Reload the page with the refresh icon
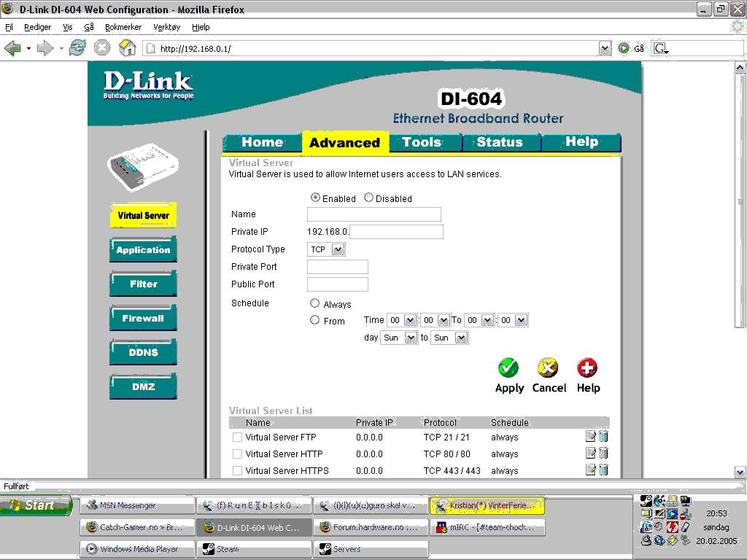The width and height of the screenshot is (747, 560). pos(77,47)
